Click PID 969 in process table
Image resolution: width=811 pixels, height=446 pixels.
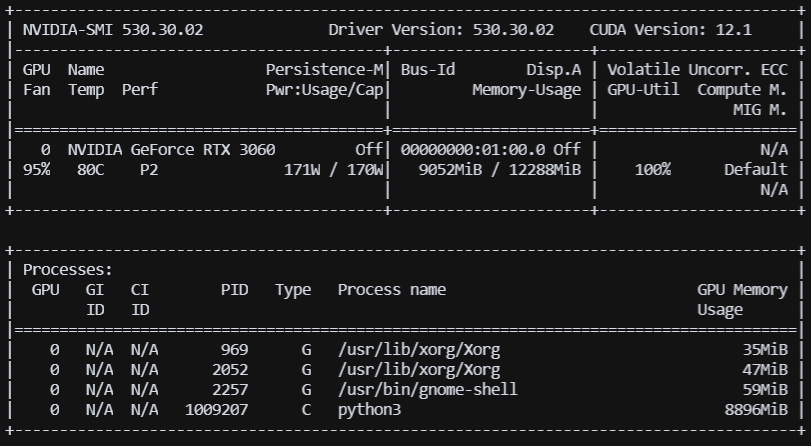coord(234,350)
